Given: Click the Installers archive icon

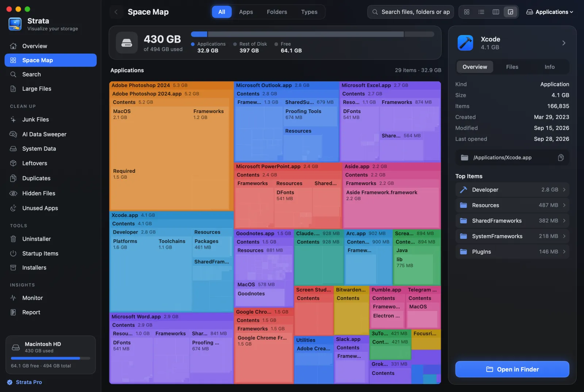Looking at the screenshot, I should coord(13,268).
